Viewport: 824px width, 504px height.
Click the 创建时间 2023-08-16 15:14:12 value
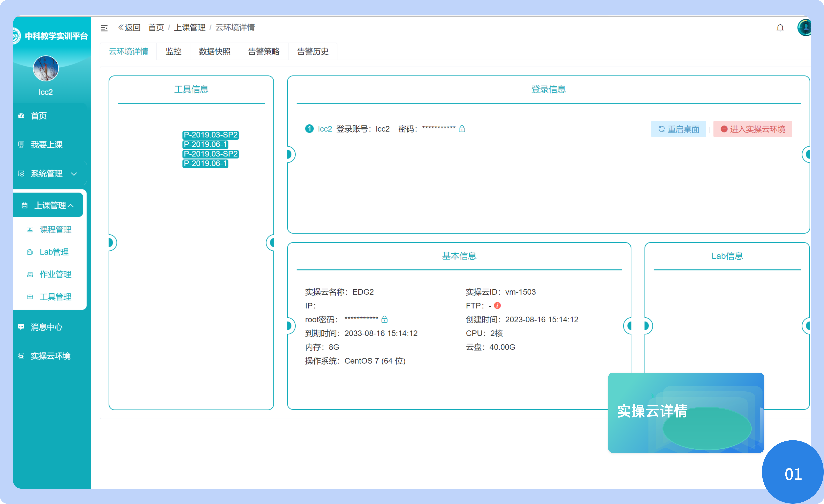click(x=541, y=320)
